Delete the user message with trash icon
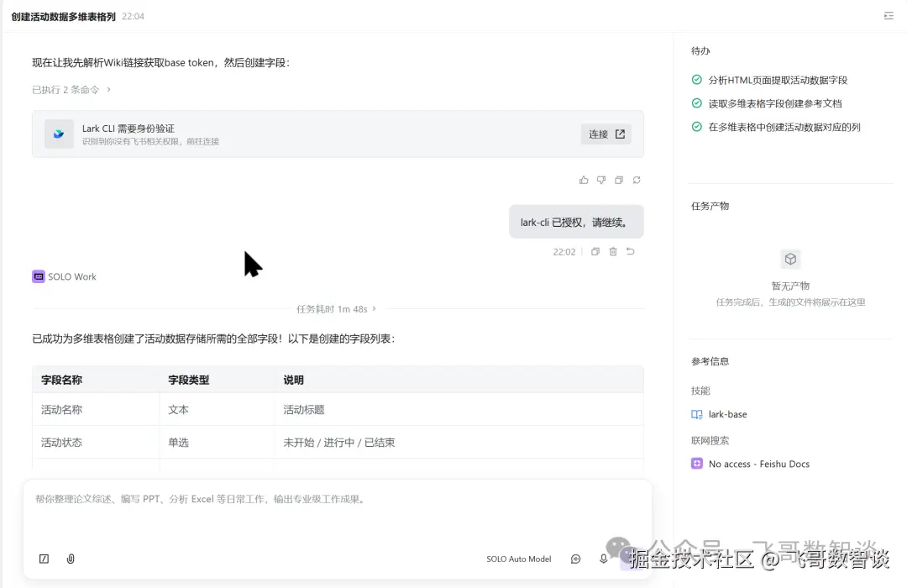 tap(613, 251)
